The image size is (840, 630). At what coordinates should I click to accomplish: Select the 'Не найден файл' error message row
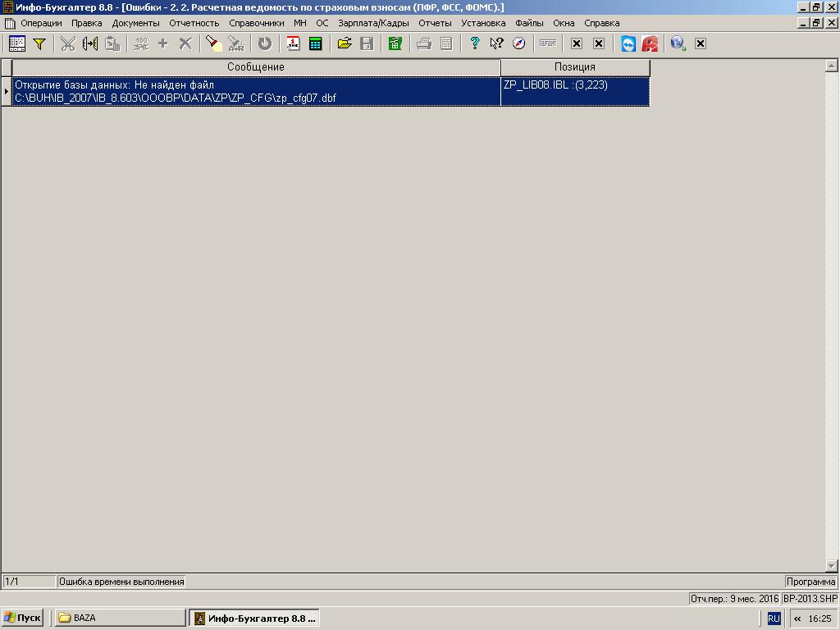click(x=331, y=92)
